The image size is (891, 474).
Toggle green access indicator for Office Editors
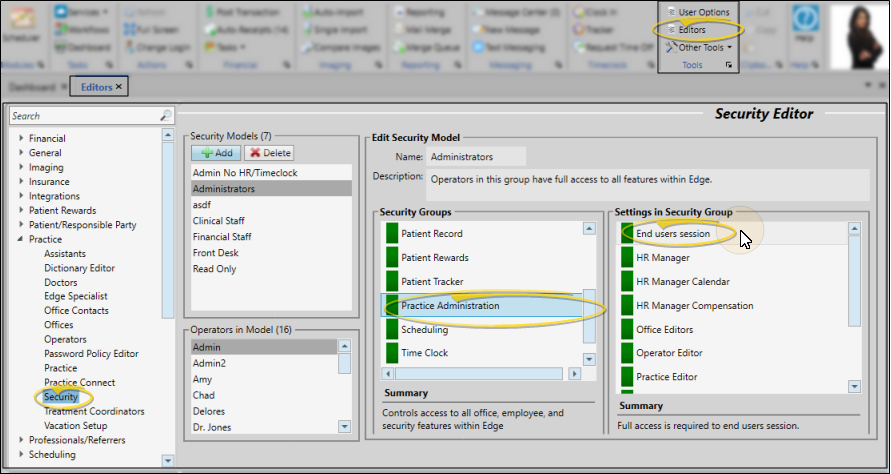point(627,330)
